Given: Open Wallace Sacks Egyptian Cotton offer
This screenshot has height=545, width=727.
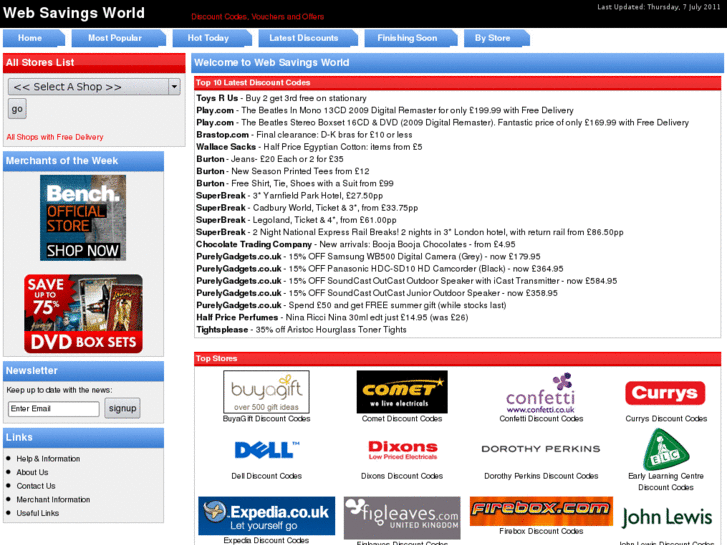Looking at the screenshot, I should tap(309, 147).
